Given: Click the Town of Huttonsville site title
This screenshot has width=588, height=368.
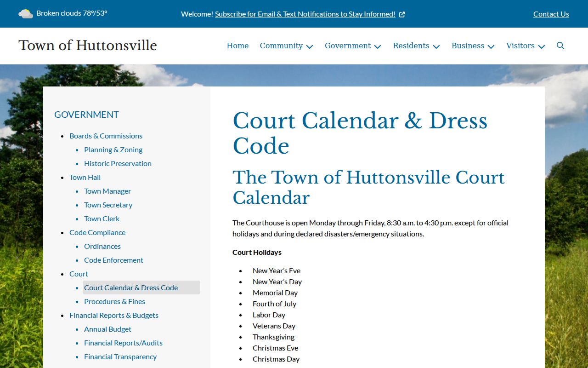Looking at the screenshot, I should 88,46.
